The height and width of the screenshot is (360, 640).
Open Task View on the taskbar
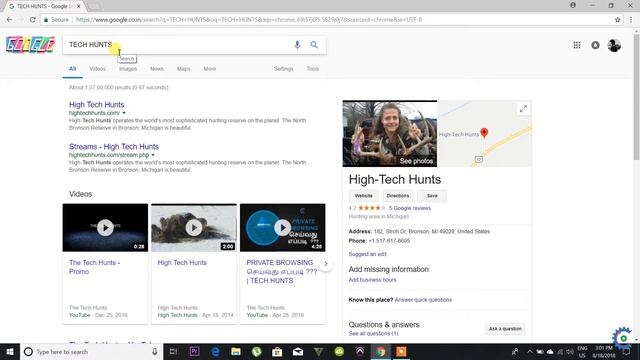173,351
